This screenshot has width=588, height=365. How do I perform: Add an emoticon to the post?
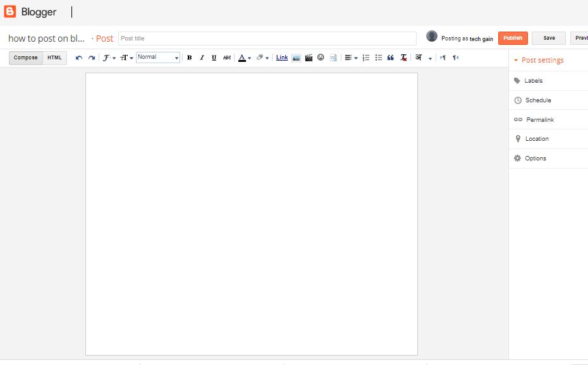(321, 57)
